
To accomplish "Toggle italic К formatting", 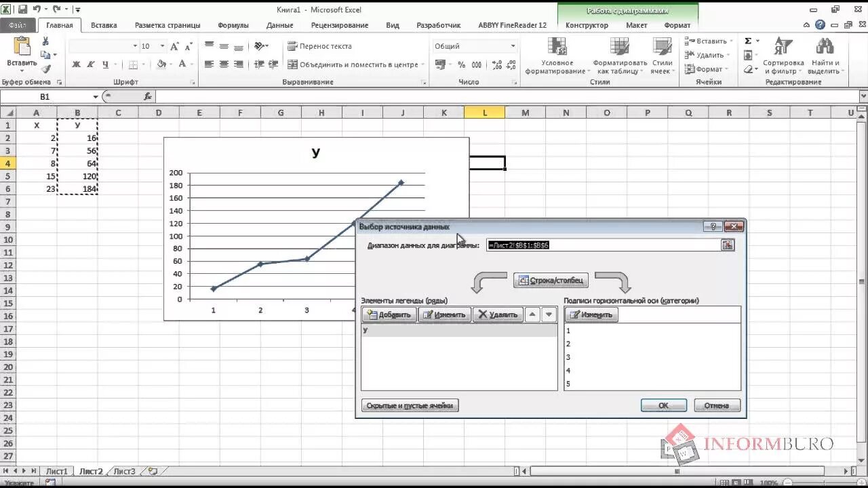I will [91, 64].
